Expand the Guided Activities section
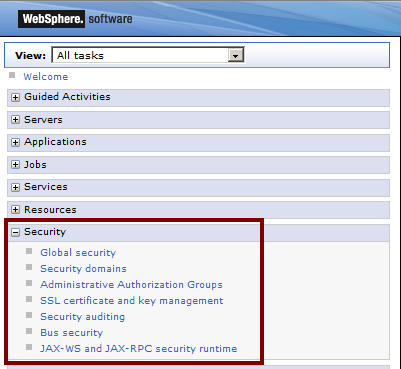The width and height of the screenshot is (401, 369). pyautogui.click(x=15, y=98)
